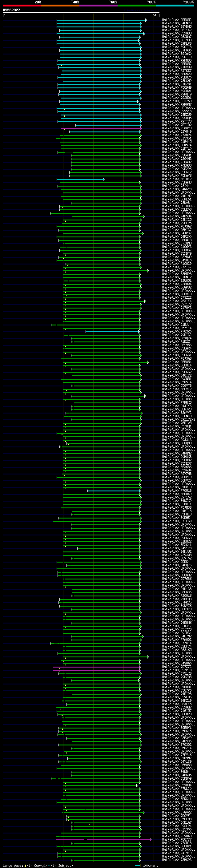This screenshot has width=197, height=868.
Task: Click the UniRef100_B3H5R8 label
Action: coord(177,274)
